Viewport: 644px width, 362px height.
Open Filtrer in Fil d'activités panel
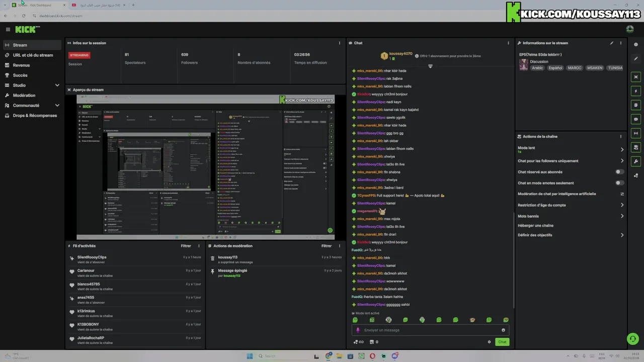(x=186, y=246)
